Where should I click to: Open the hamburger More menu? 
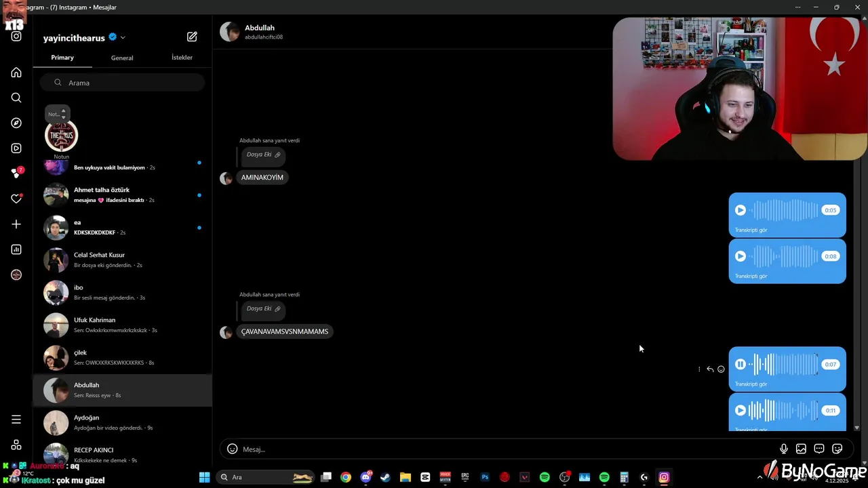click(x=16, y=420)
